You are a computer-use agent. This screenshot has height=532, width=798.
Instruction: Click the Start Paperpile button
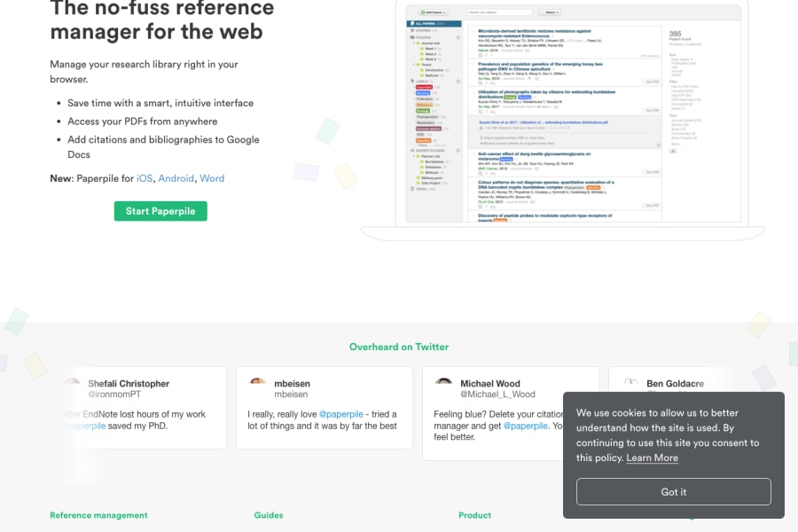pyautogui.click(x=160, y=211)
